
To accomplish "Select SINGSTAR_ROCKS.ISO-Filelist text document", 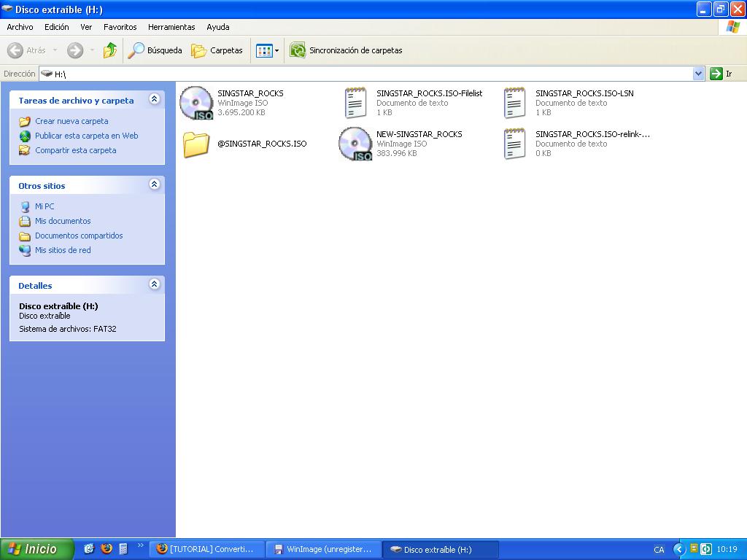I will [x=355, y=103].
